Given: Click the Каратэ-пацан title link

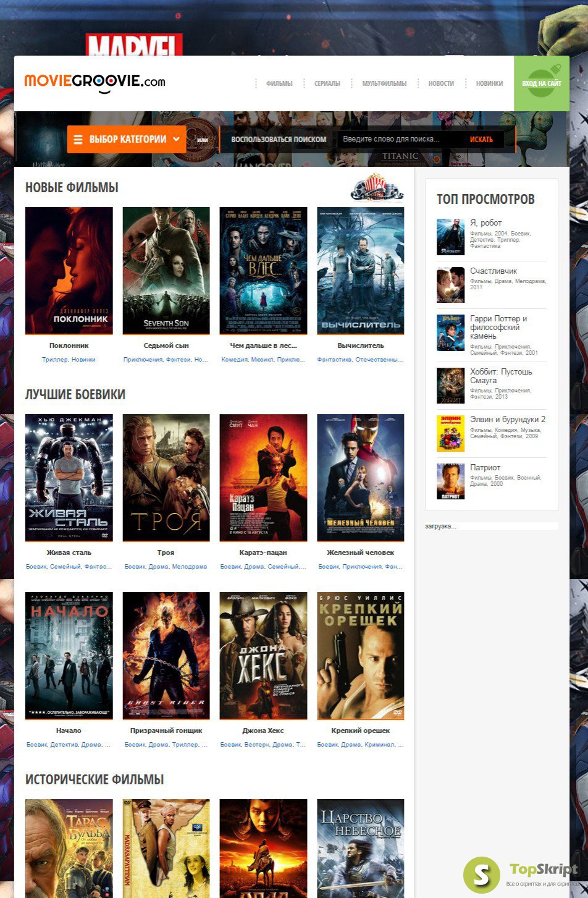Looking at the screenshot, I should click(x=263, y=553).
